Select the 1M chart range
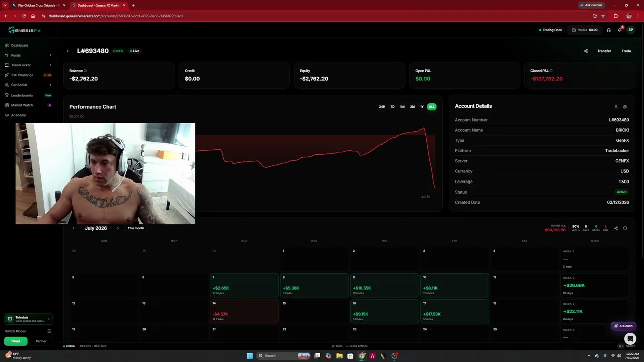This screenshot has width=644, height=362. point(402,107)
